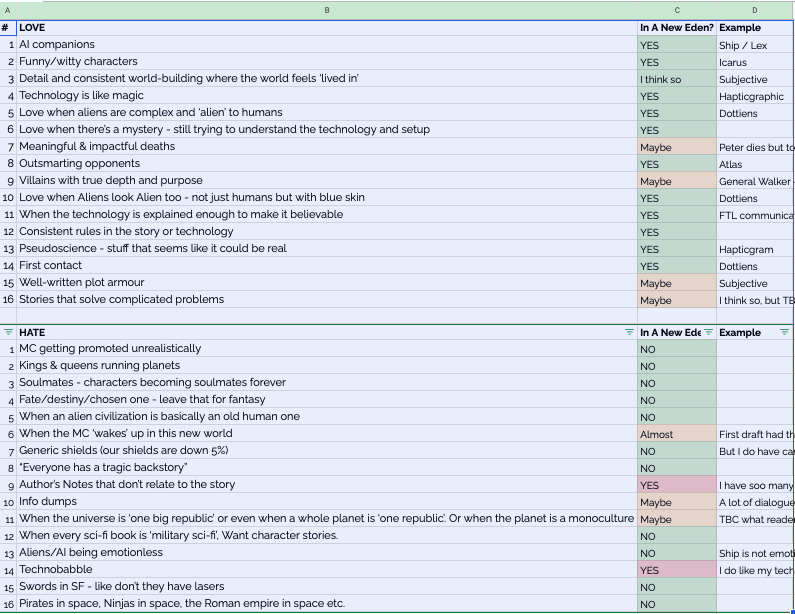Open the filter on the lower Example header
795x614 pixels.
[785, 332]
